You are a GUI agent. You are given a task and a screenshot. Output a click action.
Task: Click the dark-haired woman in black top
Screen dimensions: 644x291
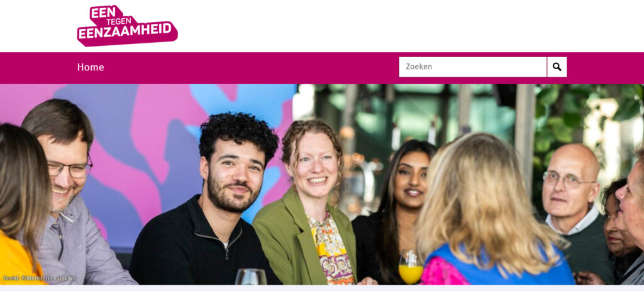(x=394, y=209)
